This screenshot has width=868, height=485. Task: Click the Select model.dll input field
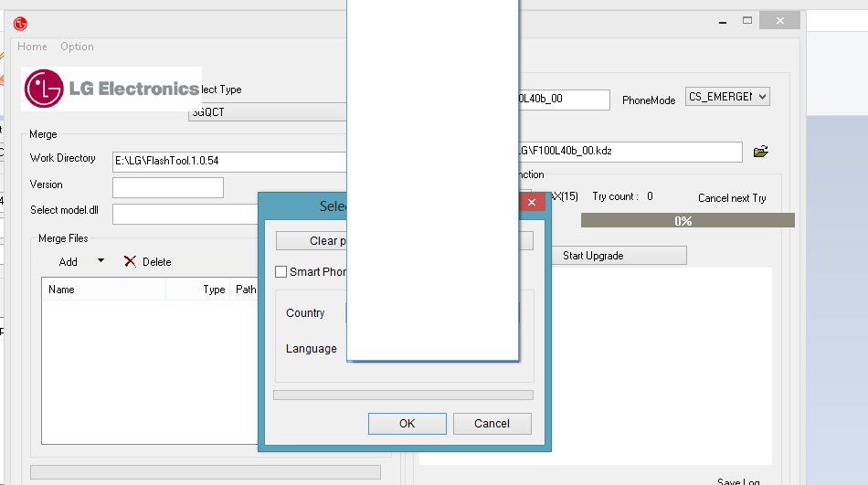pos(185,215)
